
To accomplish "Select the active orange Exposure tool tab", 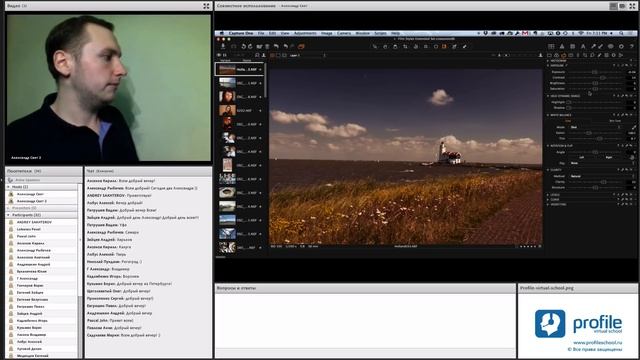I will click(564, 55).
